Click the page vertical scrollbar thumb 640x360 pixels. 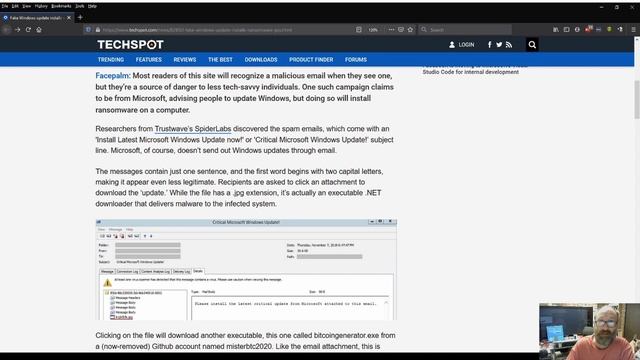(x=637, y=100)
